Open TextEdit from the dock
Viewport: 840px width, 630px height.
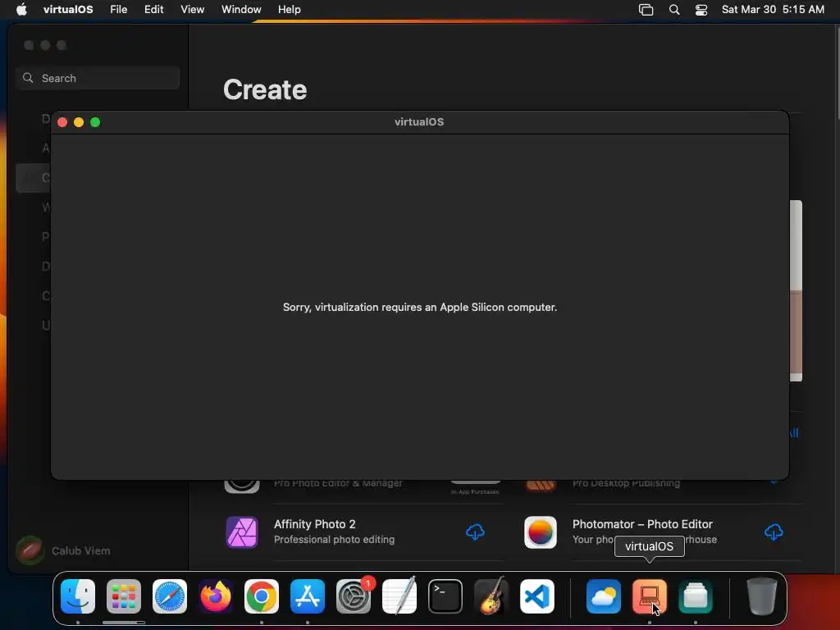coord(399,596)
